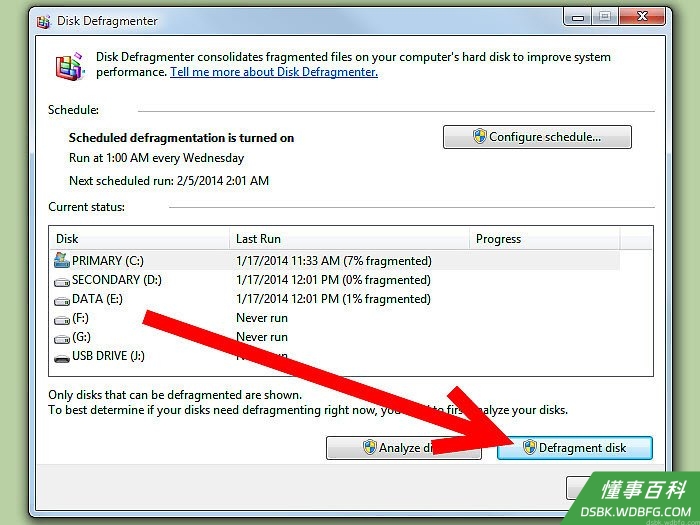The width and height of the screenshot is (700, 525).
Task: Close the Disk Defragmenter window
Action: click(642, 17)
